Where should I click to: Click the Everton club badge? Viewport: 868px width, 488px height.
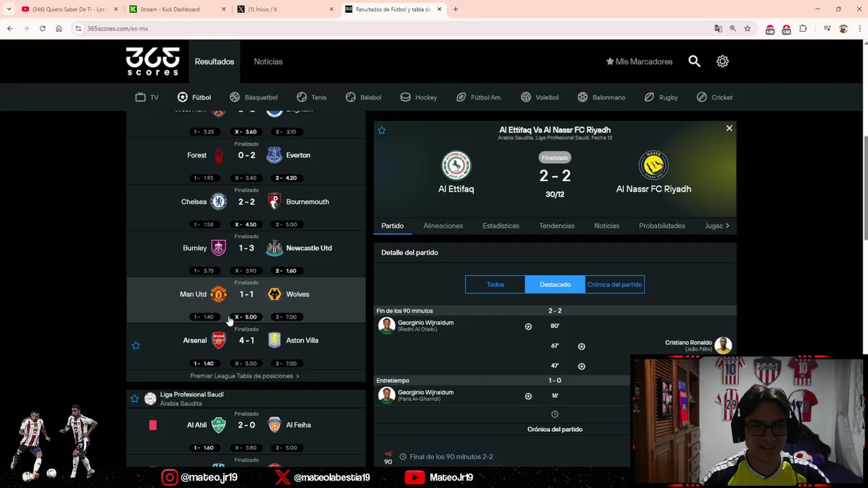tap(274, 155)
